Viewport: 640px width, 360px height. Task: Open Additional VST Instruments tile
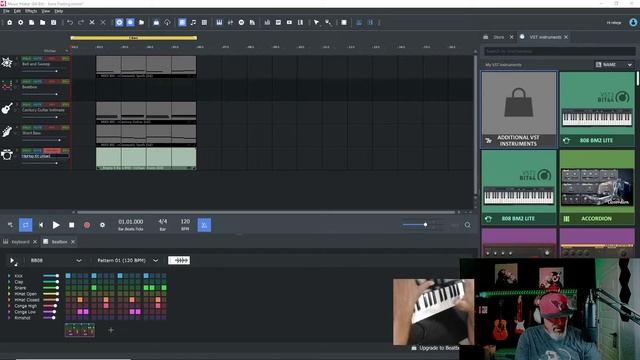(x=519, y=109)
